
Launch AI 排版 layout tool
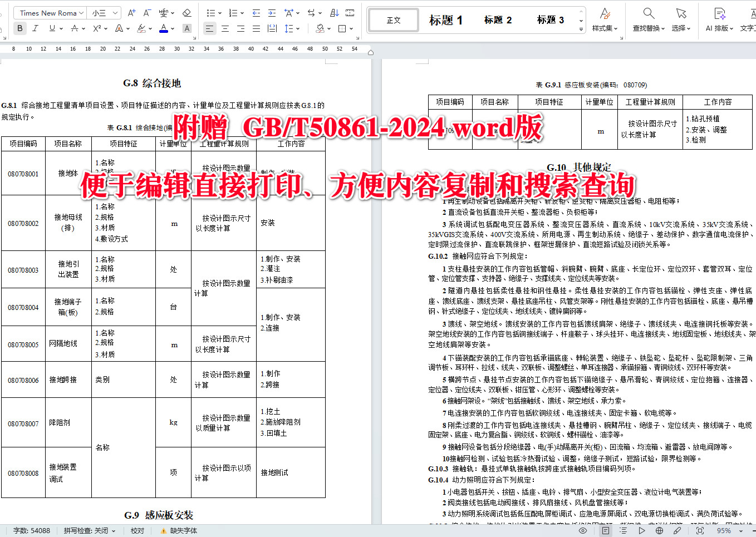pyautogui.click(x=718, y=19)
